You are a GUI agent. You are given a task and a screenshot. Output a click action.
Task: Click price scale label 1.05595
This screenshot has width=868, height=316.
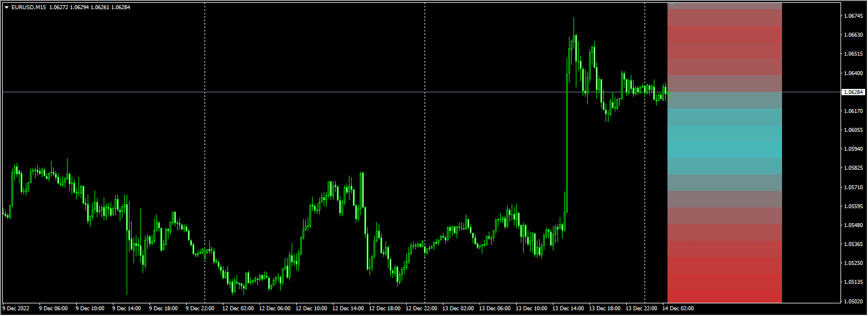pos(854,206)
